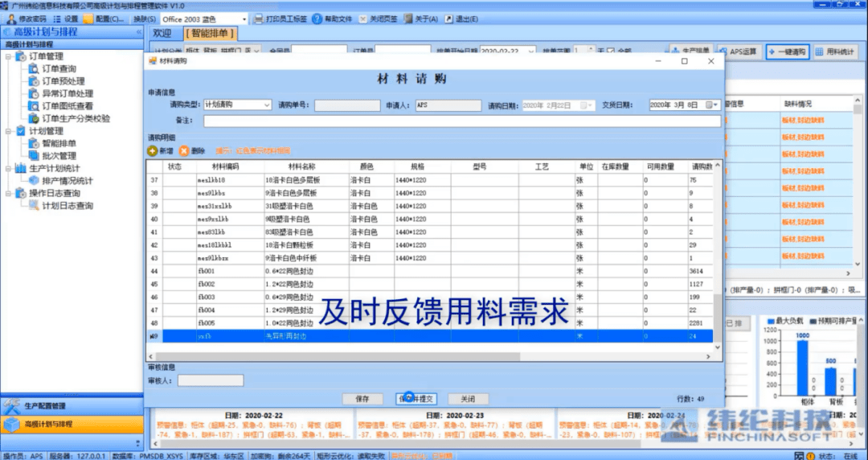868x460 pixels.
Task: Select 高级计划与排程 bottom navigation group
Action: click(72, 425)
